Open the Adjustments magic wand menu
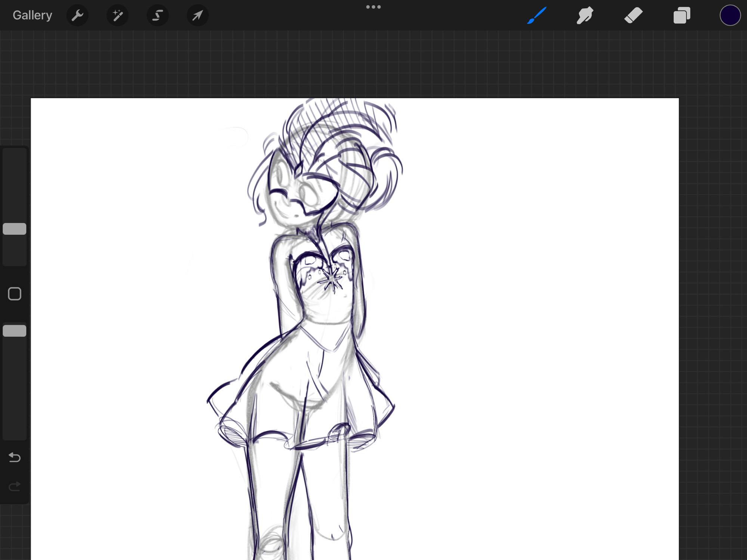This screenshot has height=560, width=747. click(117, 16)
